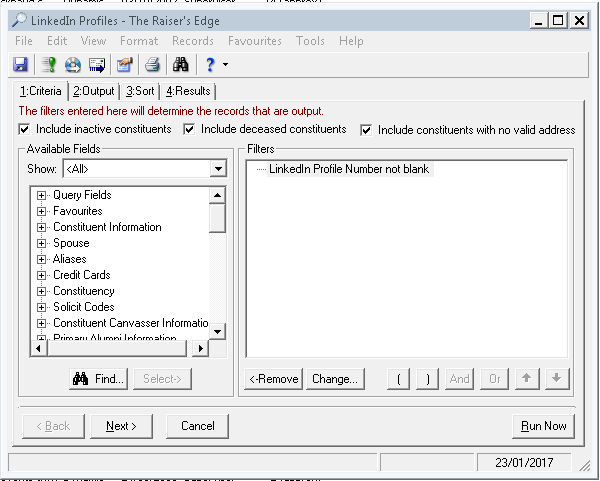Move filter up with the up arrow button
600x481 pixels.
[x=527, y=379]
